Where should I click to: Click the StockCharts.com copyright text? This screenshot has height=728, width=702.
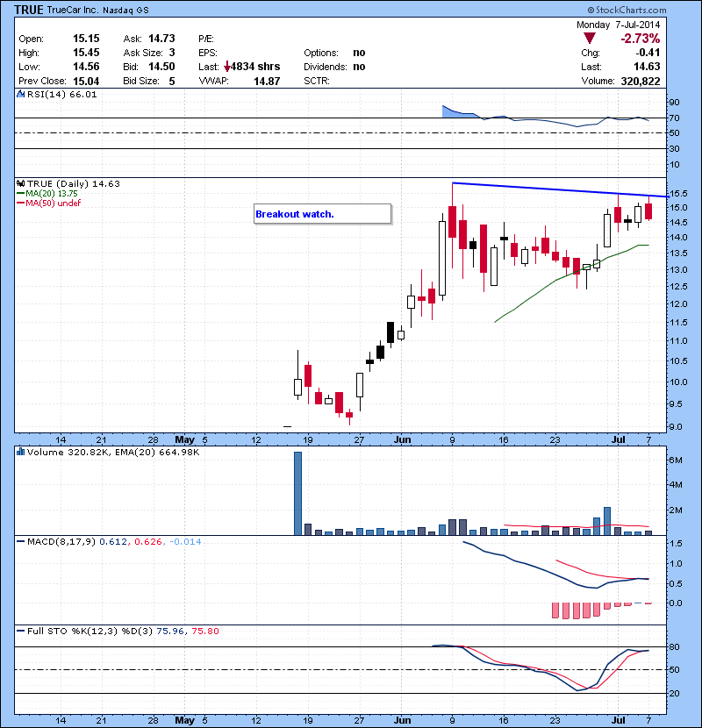627,10
